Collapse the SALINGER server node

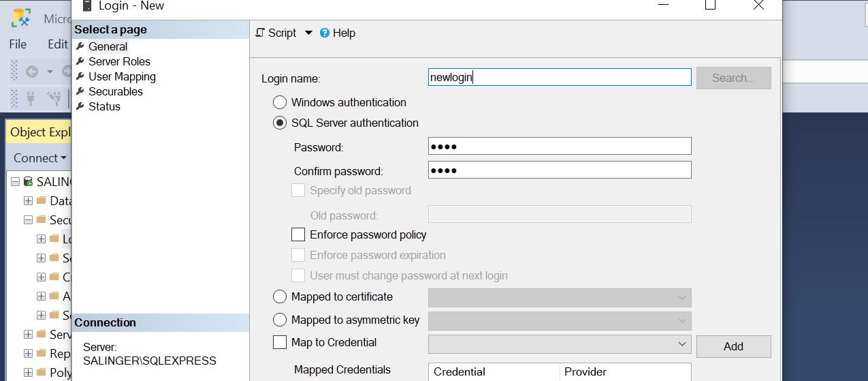point(15,182)
